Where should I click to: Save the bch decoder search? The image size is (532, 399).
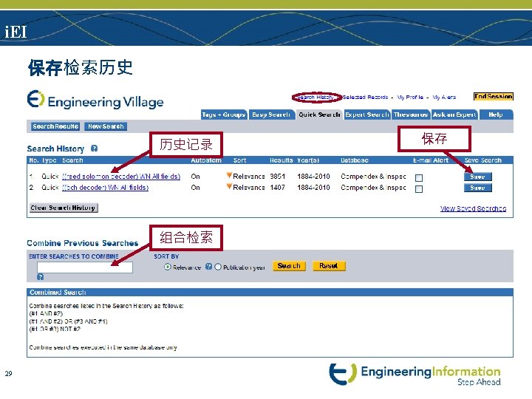pos(478,188)
